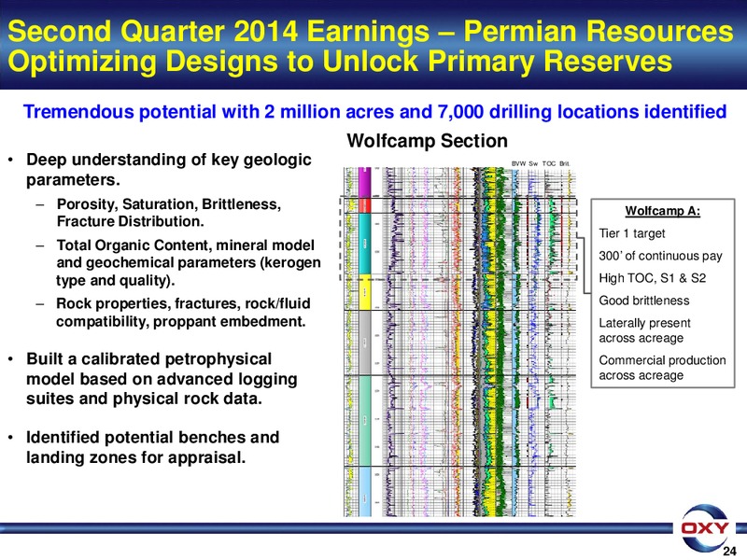Click 'Laterally present across acreage' text
The width and height of the screenshot is (747, 560).
coord(644,330)
